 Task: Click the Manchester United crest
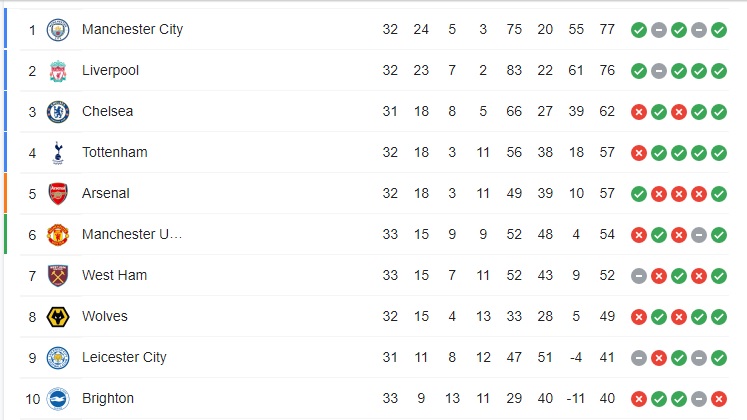pyautogui.click(x=58, y=234)
